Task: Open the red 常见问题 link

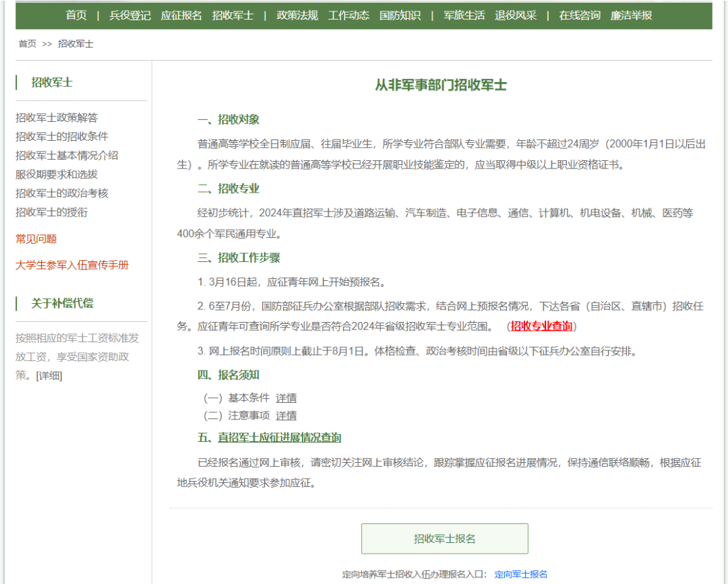Action: tap(36, 239)
